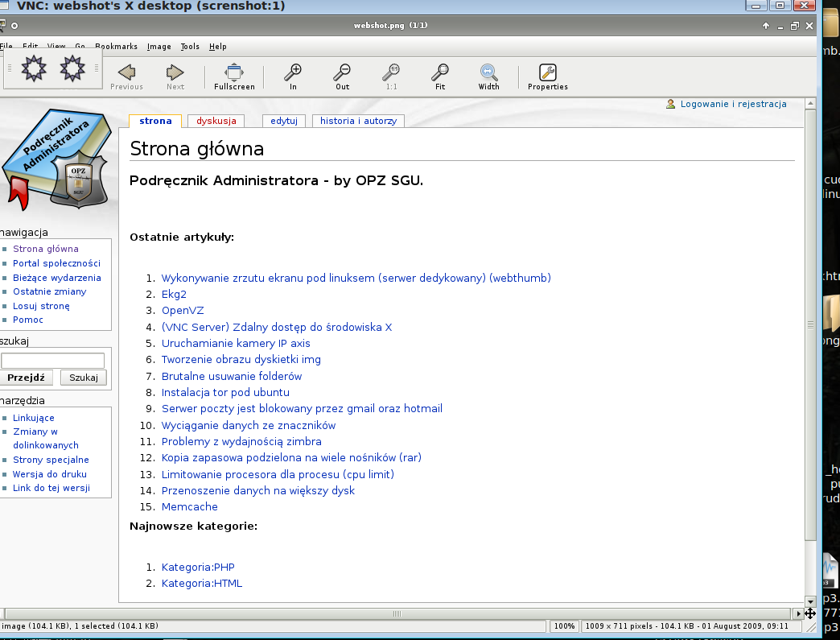The image size is (840, 640).
Task: Open the Image menu
Action: click(159, 47)
